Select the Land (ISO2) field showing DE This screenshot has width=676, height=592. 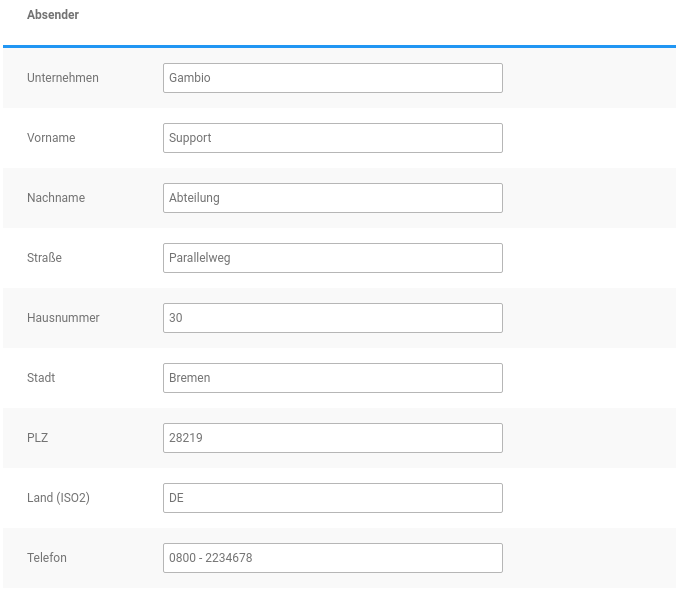click(x=332, y=498)
